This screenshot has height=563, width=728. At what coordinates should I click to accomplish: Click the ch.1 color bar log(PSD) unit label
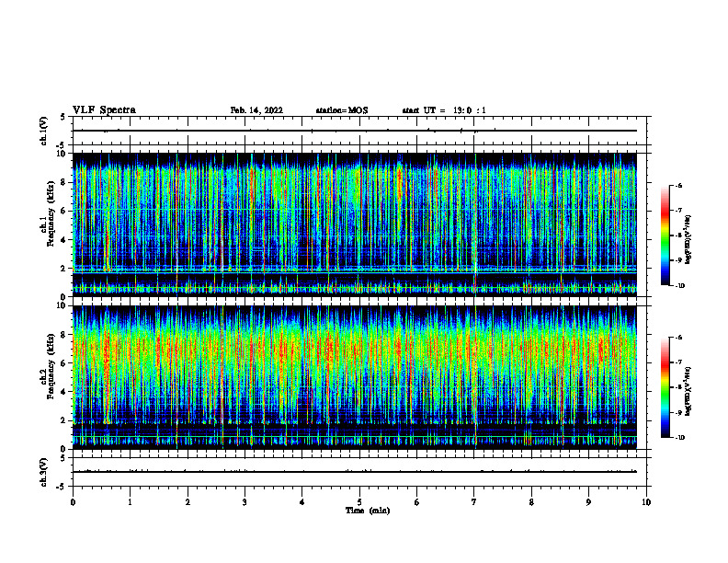tap(688, 239)
